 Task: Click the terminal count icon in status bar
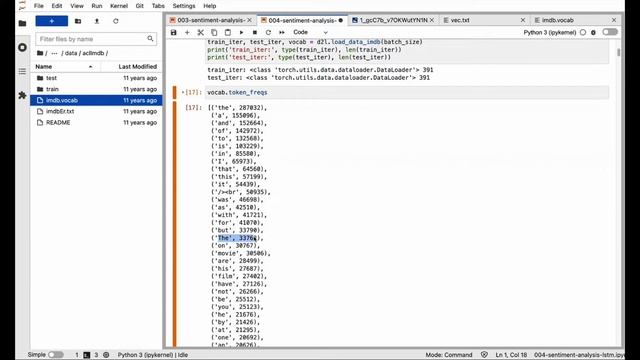pos(87,355)
